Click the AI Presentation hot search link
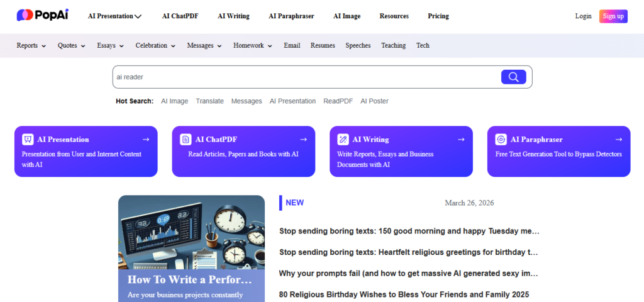Screen dimensions: 644x302 pyautogui.click(x=292, y=101)
